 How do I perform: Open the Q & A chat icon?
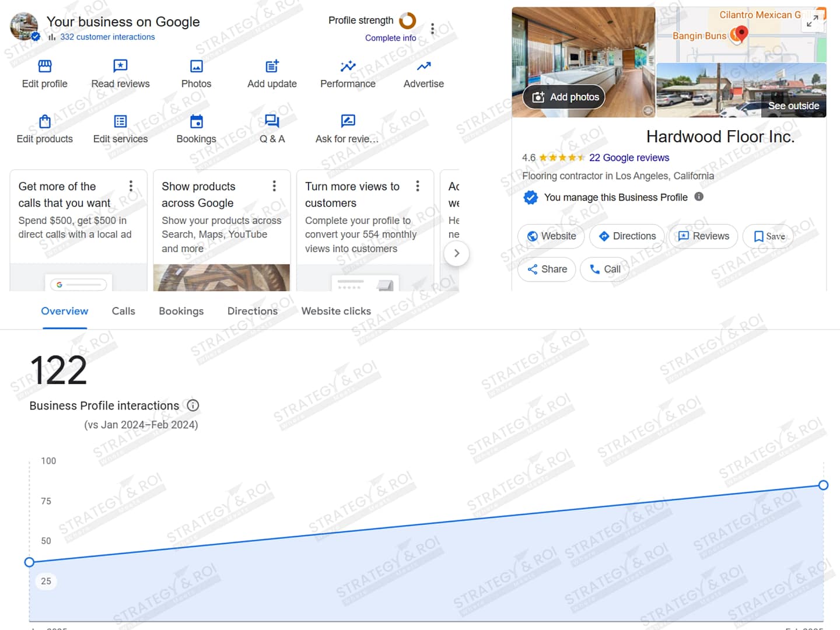272,121
